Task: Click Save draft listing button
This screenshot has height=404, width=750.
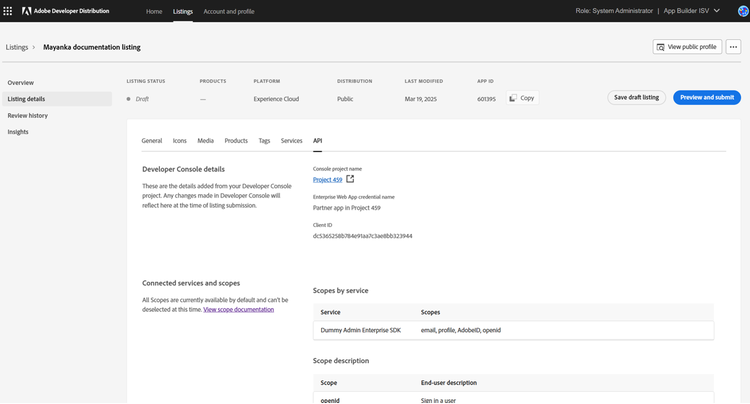Action: [636, 98]
